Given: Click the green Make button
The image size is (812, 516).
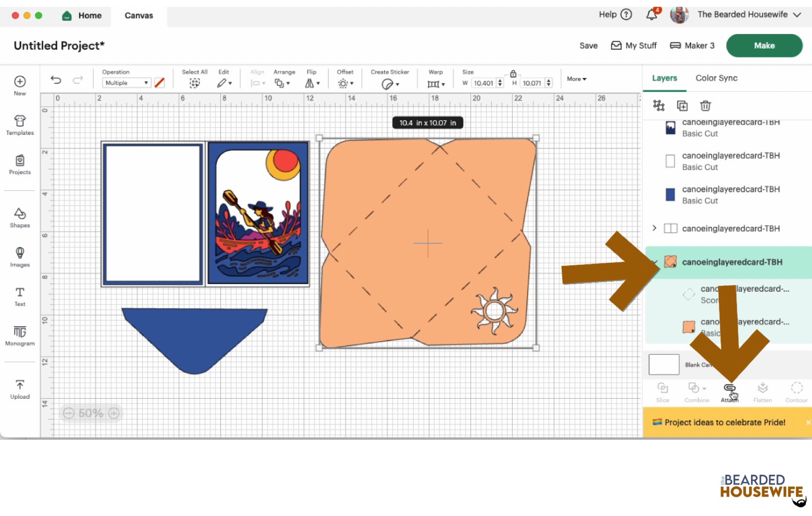Looking at the screenshot, I should (x=764, y=46).
